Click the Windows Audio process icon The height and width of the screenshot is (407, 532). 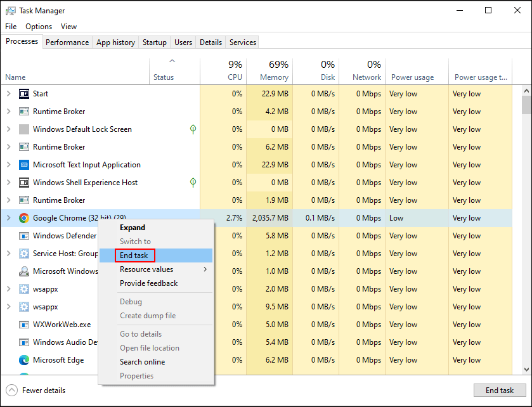24,342
